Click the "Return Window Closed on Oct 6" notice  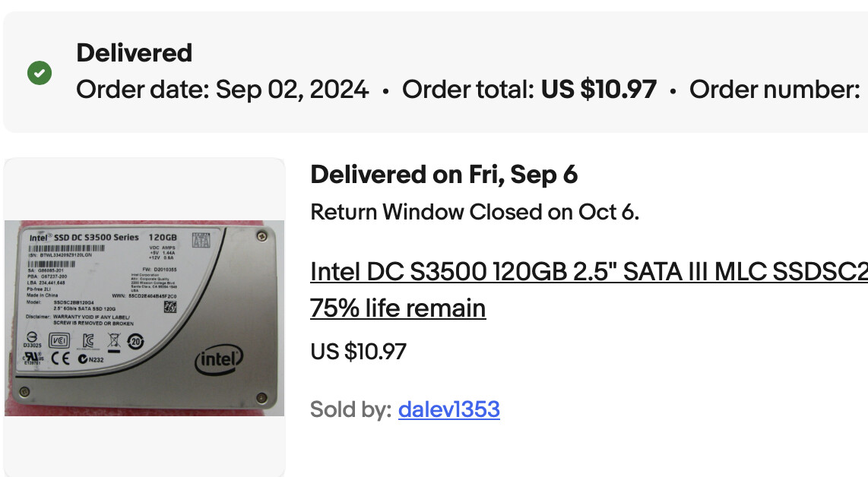tap(474, 212)
